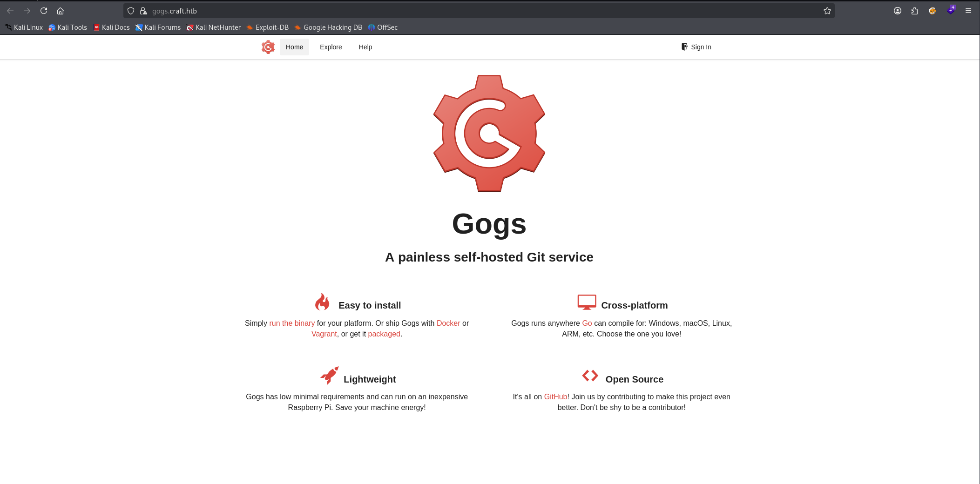Click the monitor Cross-platform icon
The height and width of the screenshot is (484, 980).
coord(587,302)
